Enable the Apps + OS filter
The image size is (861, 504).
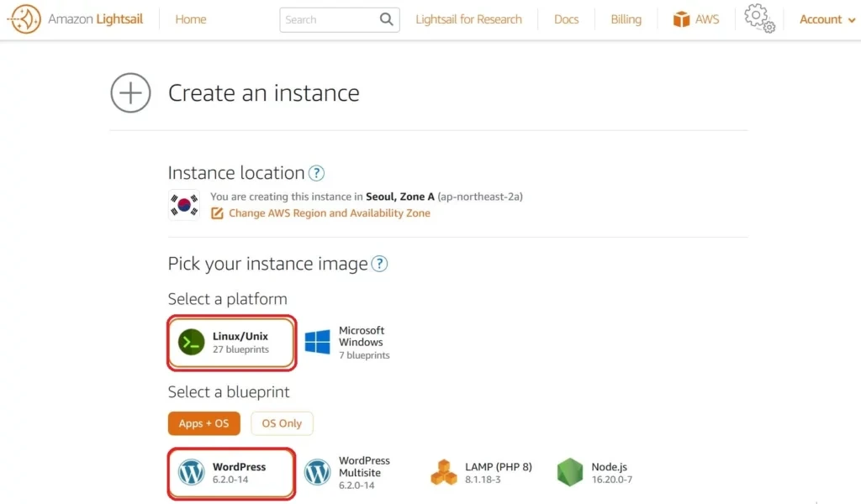point(203,423)
